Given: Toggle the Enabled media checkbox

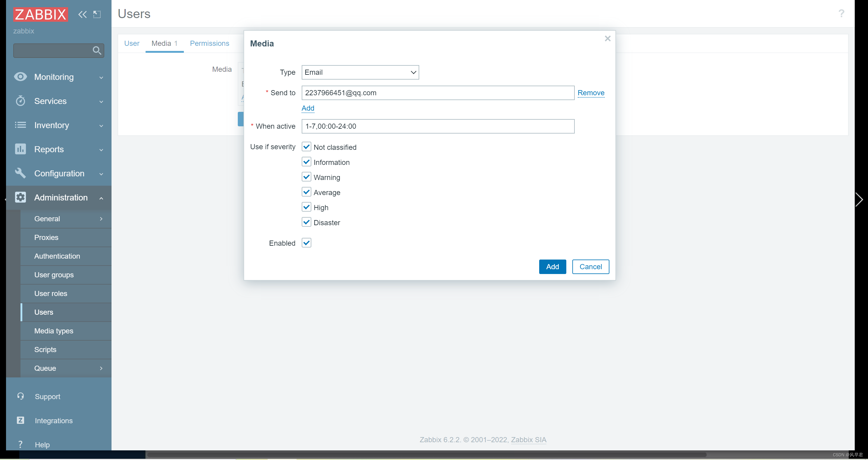Looking at the screenshot, I should pos(307,242).
